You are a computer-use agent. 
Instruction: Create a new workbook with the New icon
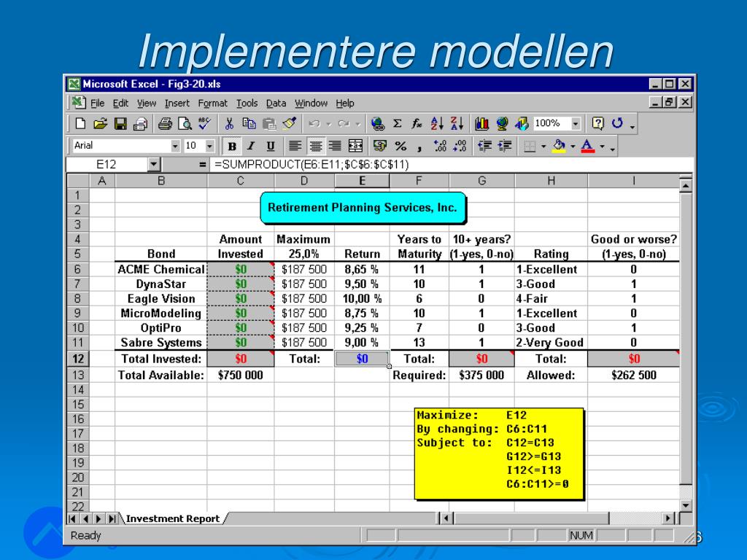coord(80,124)
